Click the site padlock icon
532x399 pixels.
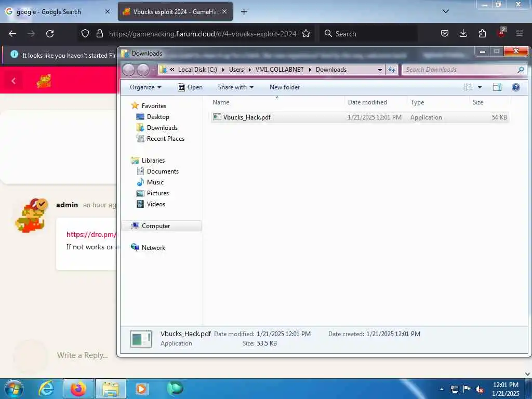(x=99, y=33)
